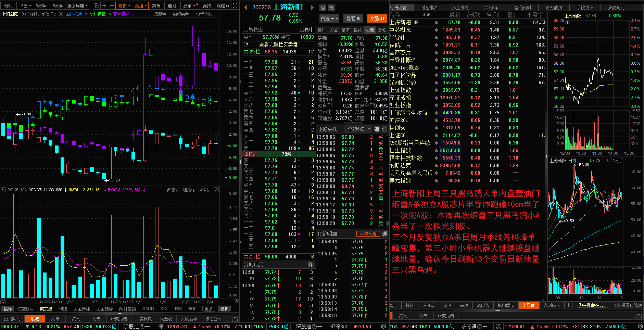This screenshot has height=330, width=644.
Task: Toggle 深股通 overlay on chart
Action: 160,14
